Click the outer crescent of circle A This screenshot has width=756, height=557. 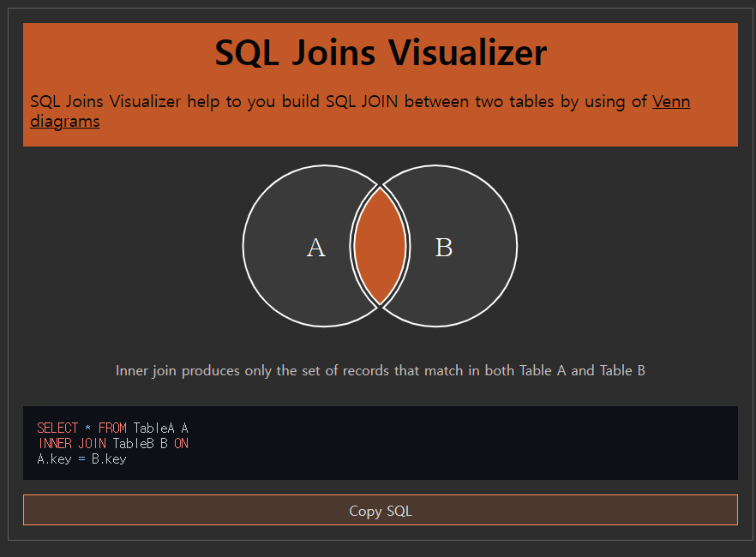pyautogui.click(x=283, y=246)
